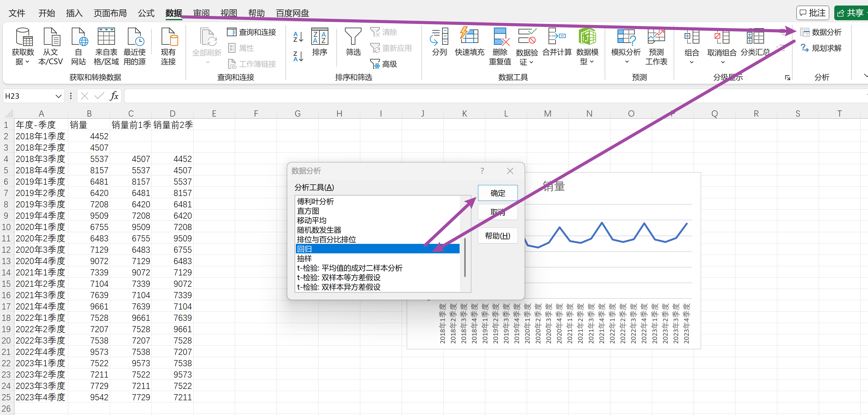Switch to the Formulas (公式) tab
The height and width of the screenshot is (415, 868).
[146, 13]
